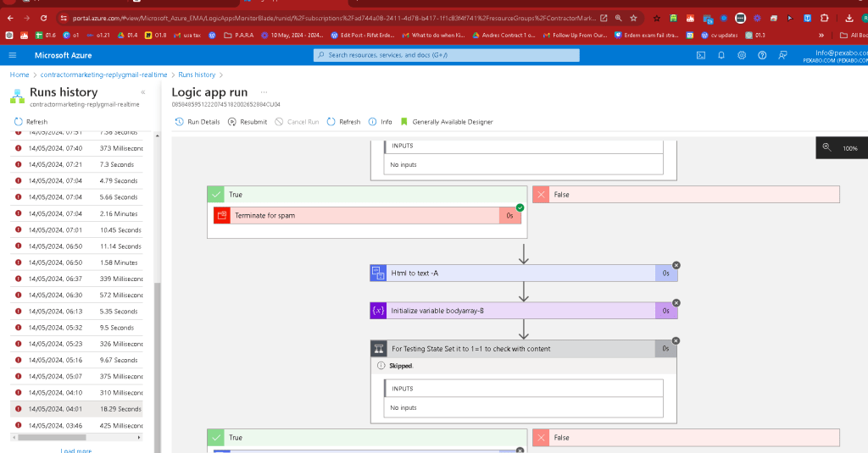Screen dimensions: 868x453
Task: Open the notifications bell icon
Action: click(721, 55)
